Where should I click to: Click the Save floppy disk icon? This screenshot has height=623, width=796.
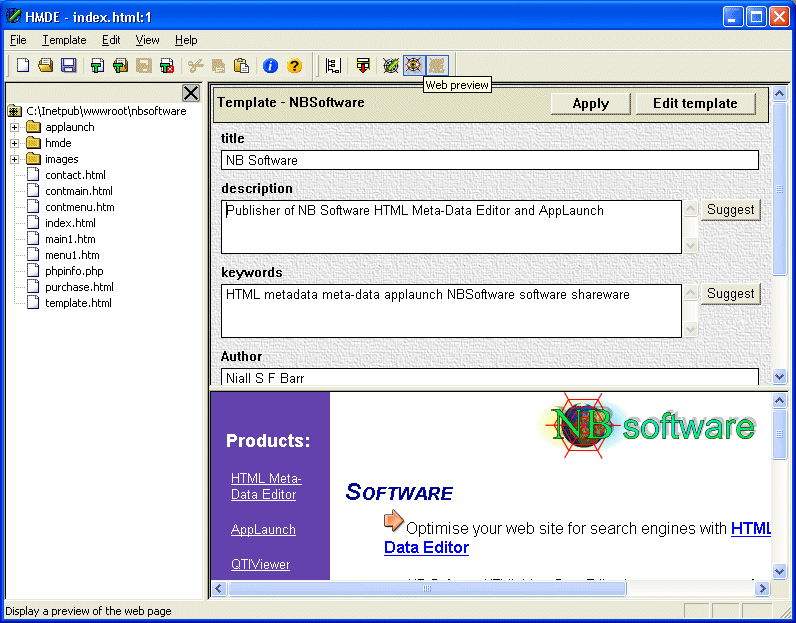(69, 66)
